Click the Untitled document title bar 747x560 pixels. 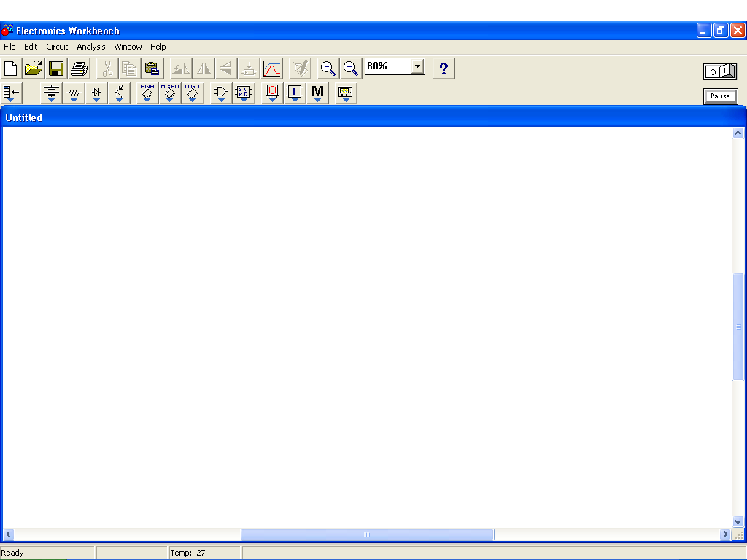coord(373,117)
